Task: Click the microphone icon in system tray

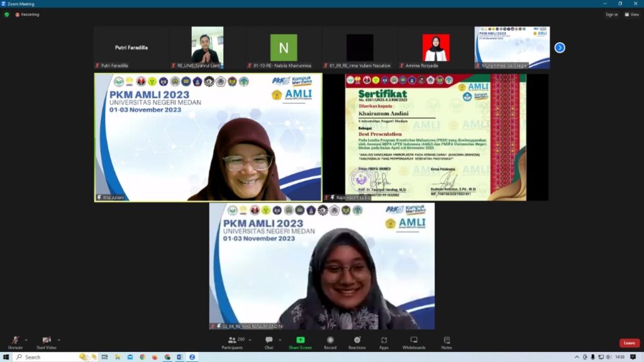Action: (592, 357)
